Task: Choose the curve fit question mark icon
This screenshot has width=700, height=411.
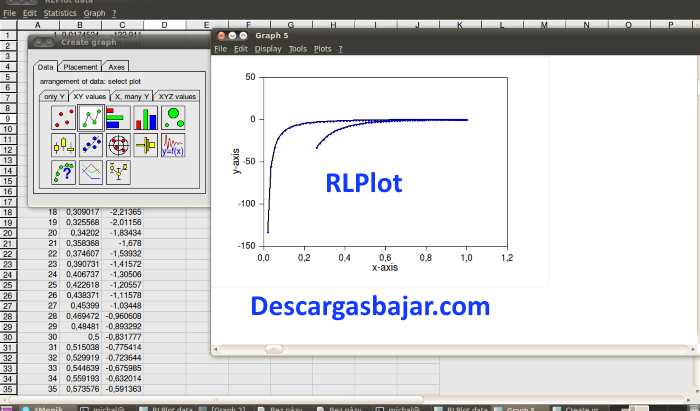Action: [x=63, y=173]
